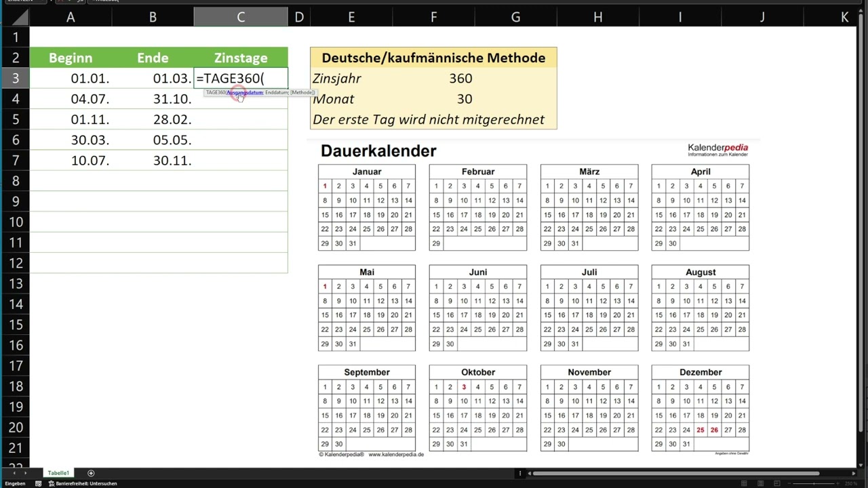Click the horizontal scrollbar left arrow
This screenshot has width=868, height=488.
click(x=530, y=473)
